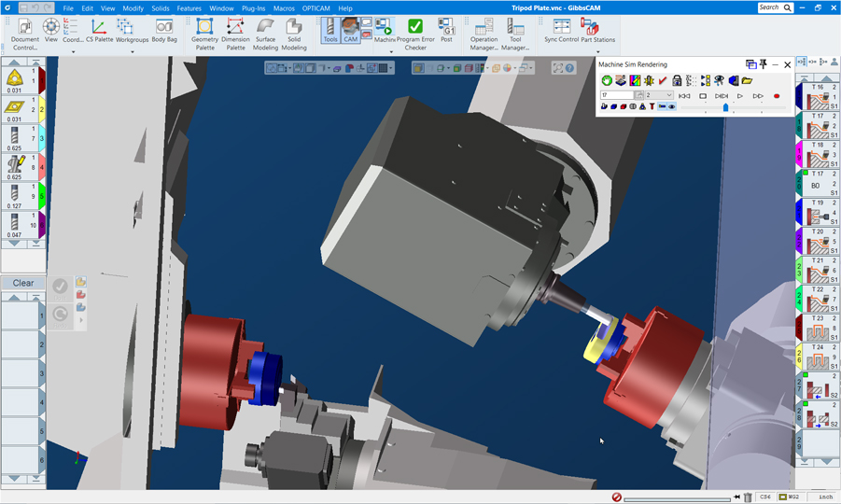This screenshot has width=841, height=504.
Task: Open the Plug-Ins menu
Action: [253, 7]
